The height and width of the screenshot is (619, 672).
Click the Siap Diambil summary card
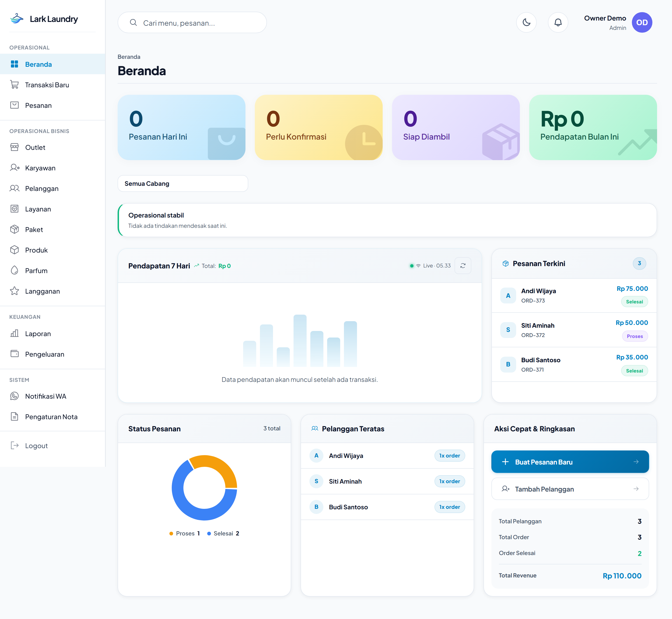455,127
